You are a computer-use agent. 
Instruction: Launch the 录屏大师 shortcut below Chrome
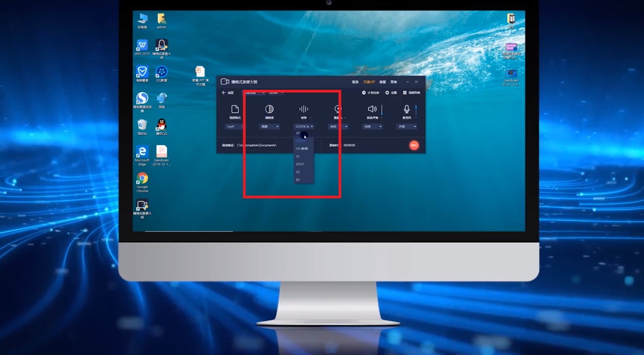pyautogui.click(x=142, y=210)
